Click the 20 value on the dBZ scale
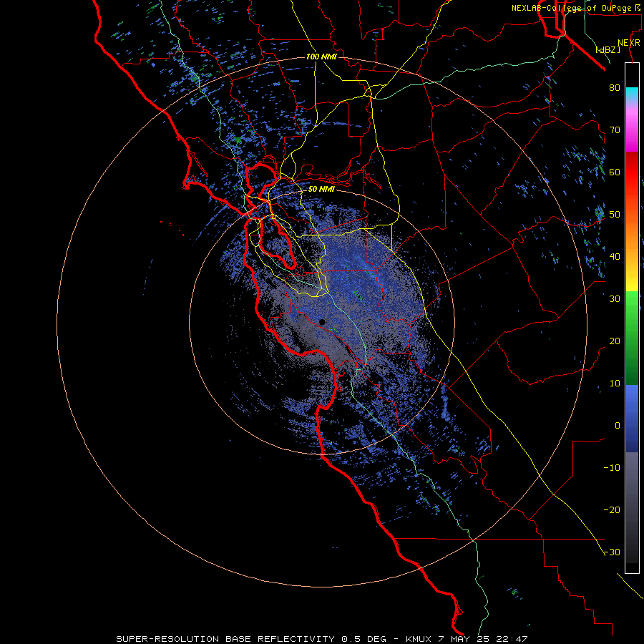The width and height of the screenshot is (644, 644). pyautogui.click(x=615, y=341)
